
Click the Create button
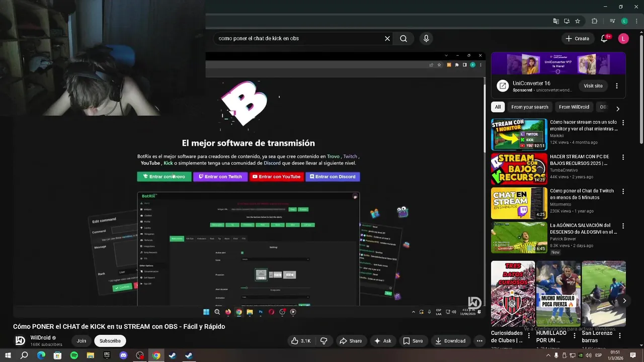tap(577, 38)
